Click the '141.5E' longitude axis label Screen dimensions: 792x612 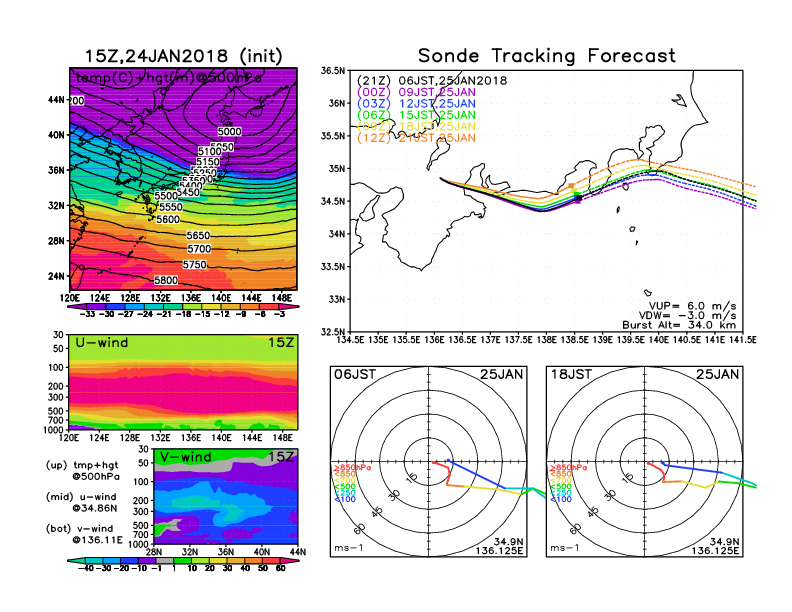[742, 340]
